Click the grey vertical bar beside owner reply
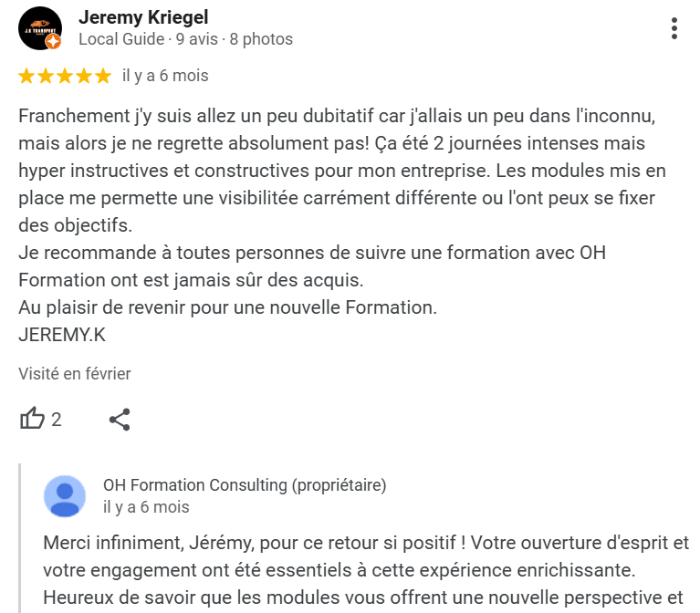This screenshot has width=700, height=613. [x=20, y=538]
